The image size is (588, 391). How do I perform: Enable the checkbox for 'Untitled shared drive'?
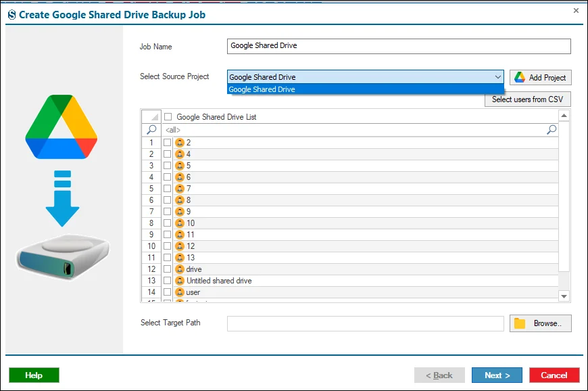(167, 281)
